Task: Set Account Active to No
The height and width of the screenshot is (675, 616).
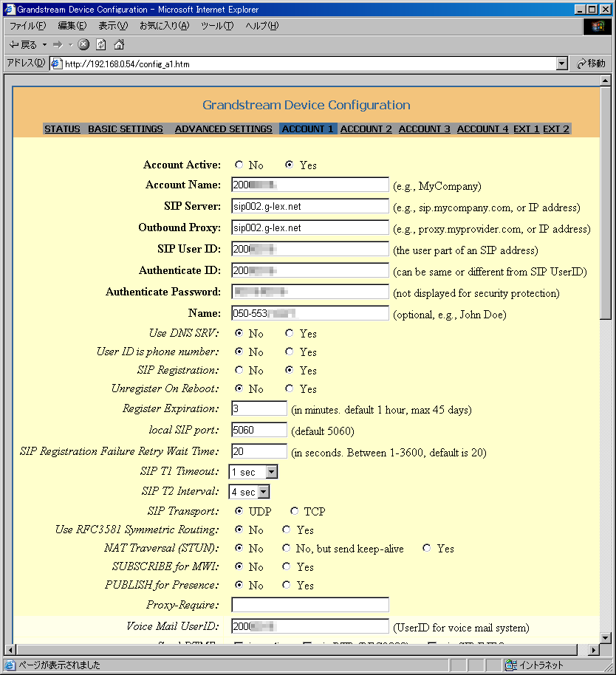Action: coord(239,165)
